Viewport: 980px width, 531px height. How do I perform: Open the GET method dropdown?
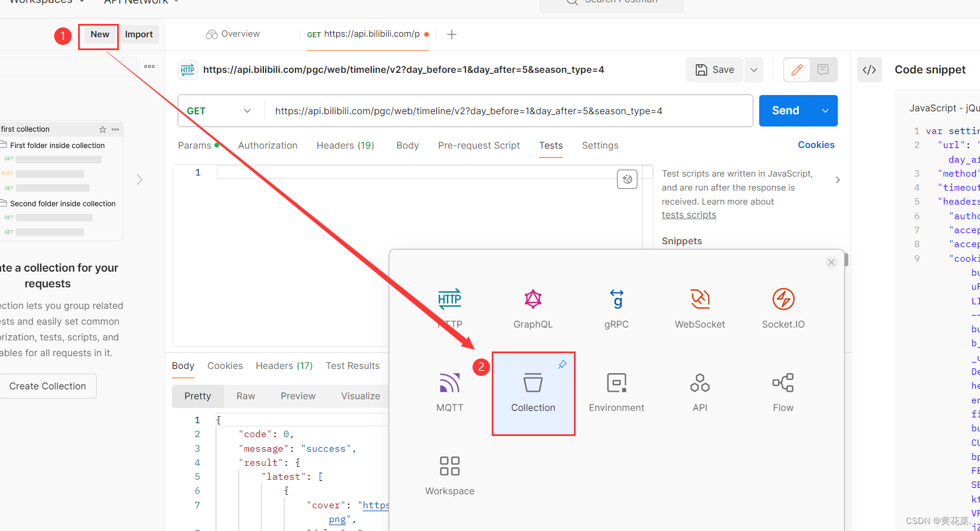(x=219, y=111)
